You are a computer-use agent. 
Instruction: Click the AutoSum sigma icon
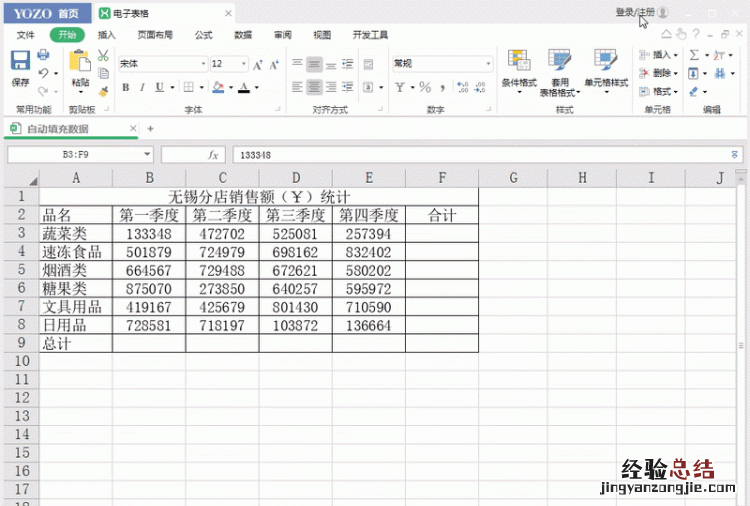coord(694,55)
